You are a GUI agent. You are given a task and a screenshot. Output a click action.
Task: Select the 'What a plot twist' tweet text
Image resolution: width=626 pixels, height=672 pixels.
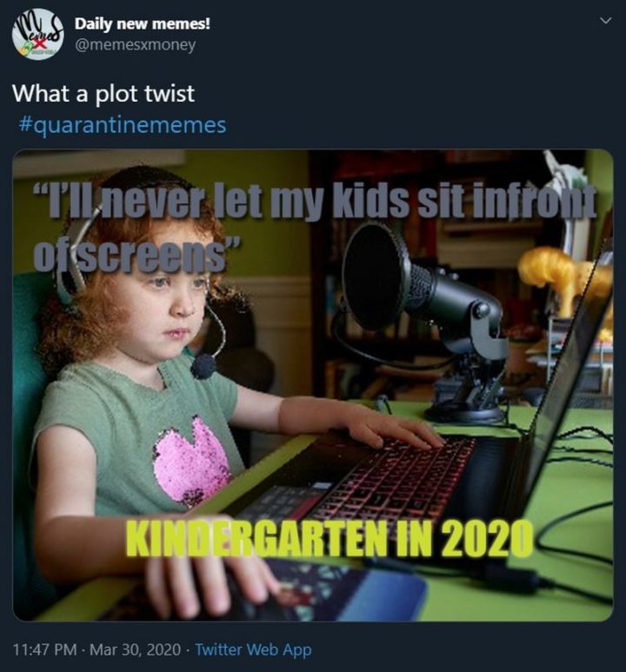[x=103, y=93]
